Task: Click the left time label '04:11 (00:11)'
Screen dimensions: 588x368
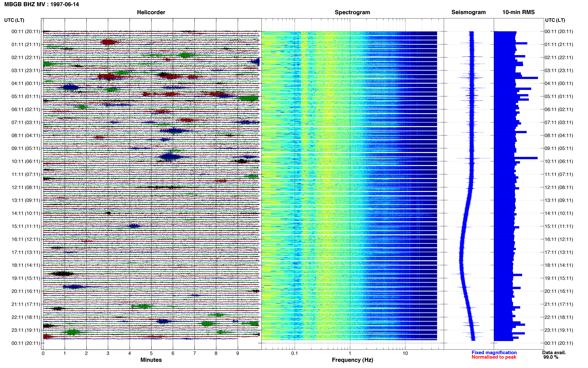Action: [26, 83]
